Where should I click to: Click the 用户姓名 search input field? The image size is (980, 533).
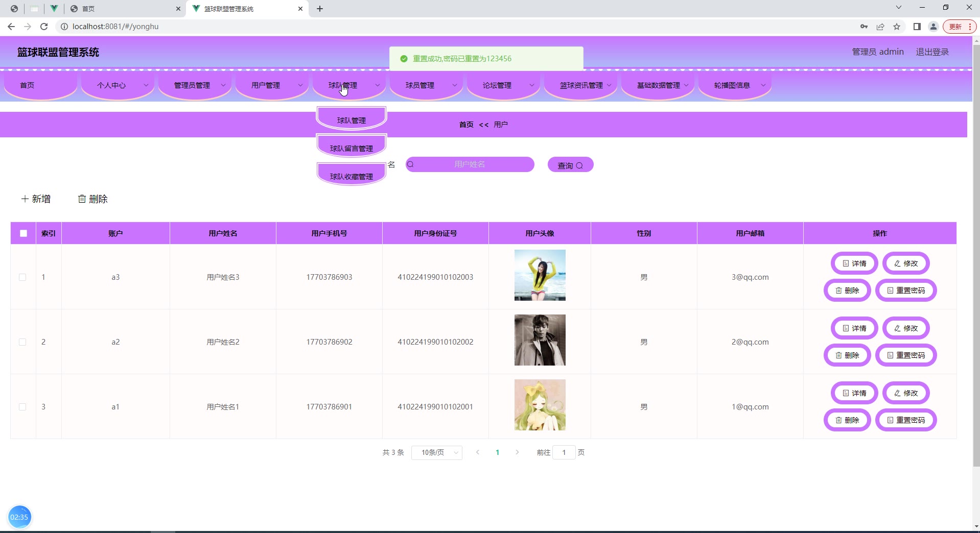(x=470, y=164)
